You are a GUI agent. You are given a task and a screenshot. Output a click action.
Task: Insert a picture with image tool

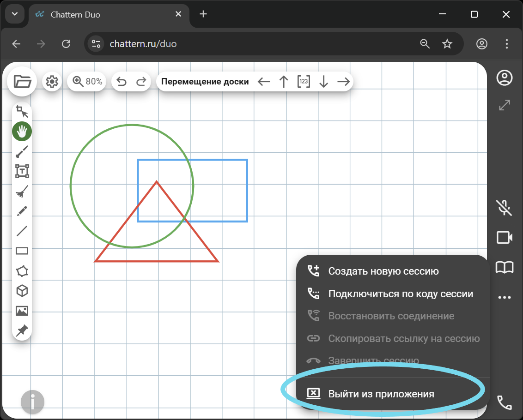[x=22, y=311]
